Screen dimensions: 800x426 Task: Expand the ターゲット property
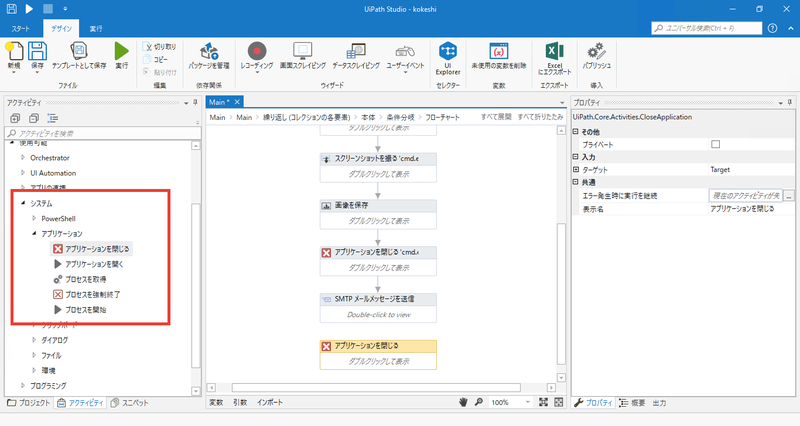[x=576, y=169]
